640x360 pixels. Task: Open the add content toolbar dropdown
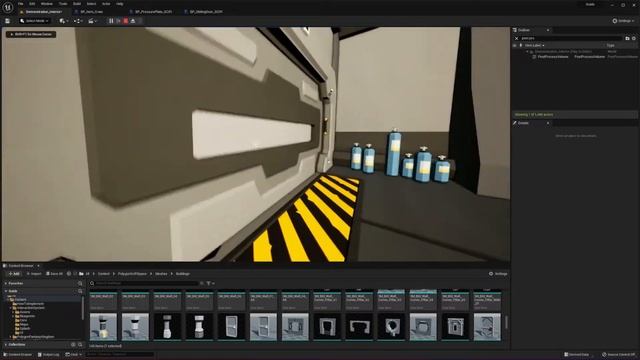click(63, 21)
